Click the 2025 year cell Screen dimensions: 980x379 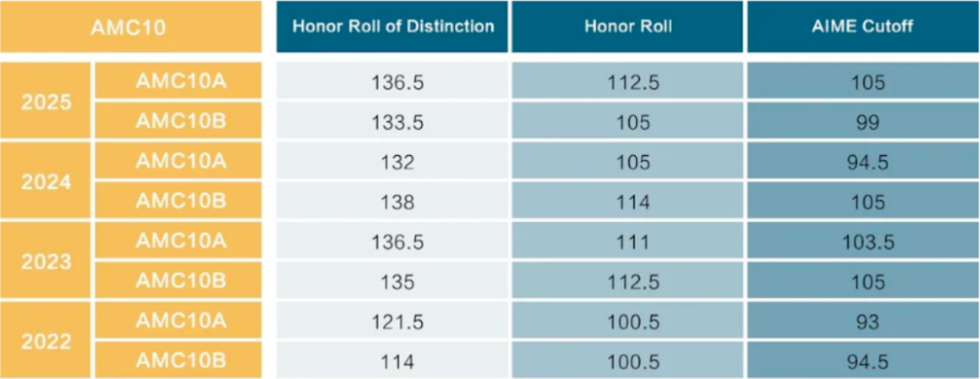(x=46, y=102)
